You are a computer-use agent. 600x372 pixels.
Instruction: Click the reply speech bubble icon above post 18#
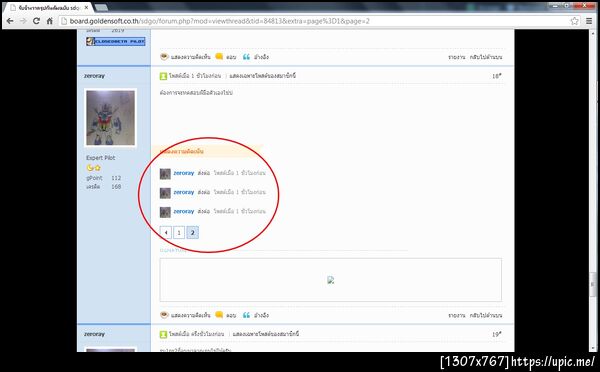pos(219,57)
